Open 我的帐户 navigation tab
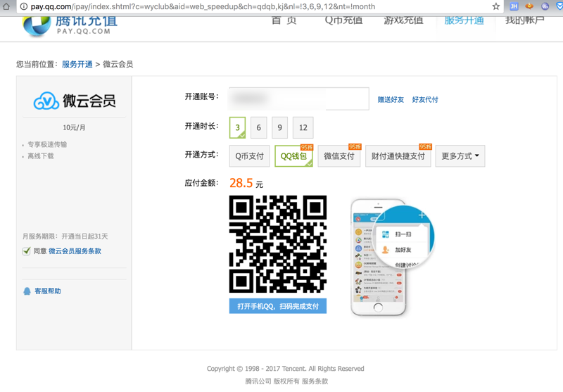 [525, 20]
